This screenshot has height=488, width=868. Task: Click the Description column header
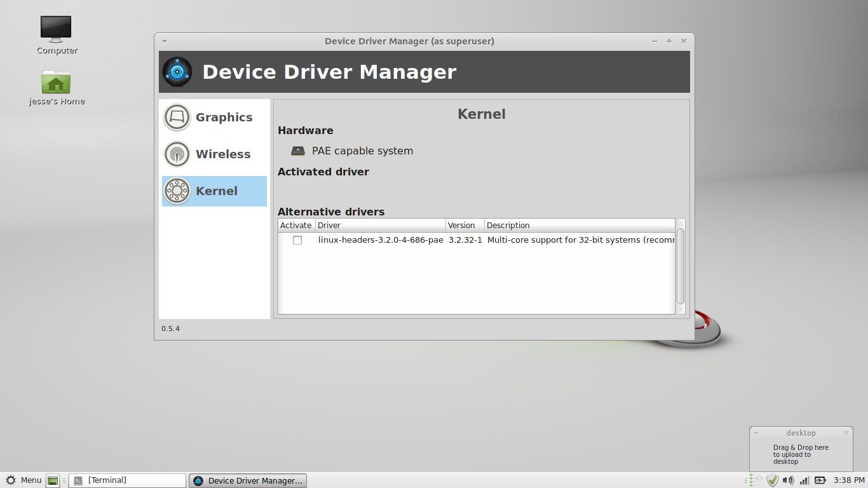click(580, 226)
